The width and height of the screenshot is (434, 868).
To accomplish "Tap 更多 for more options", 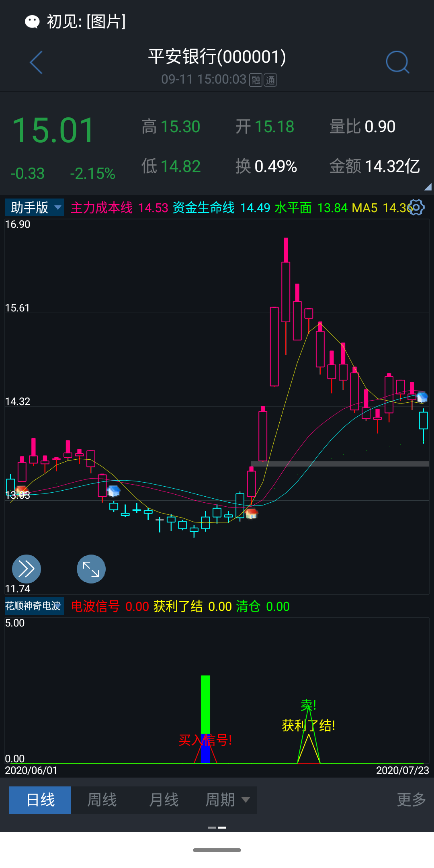I will 411,800.
